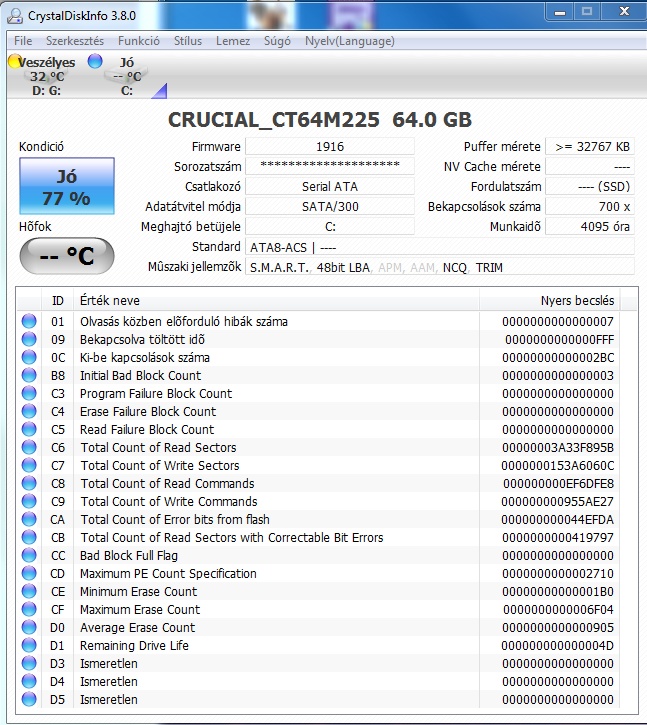
Task: Click the Munkaidő value 4095 óra
Action: 590,227
